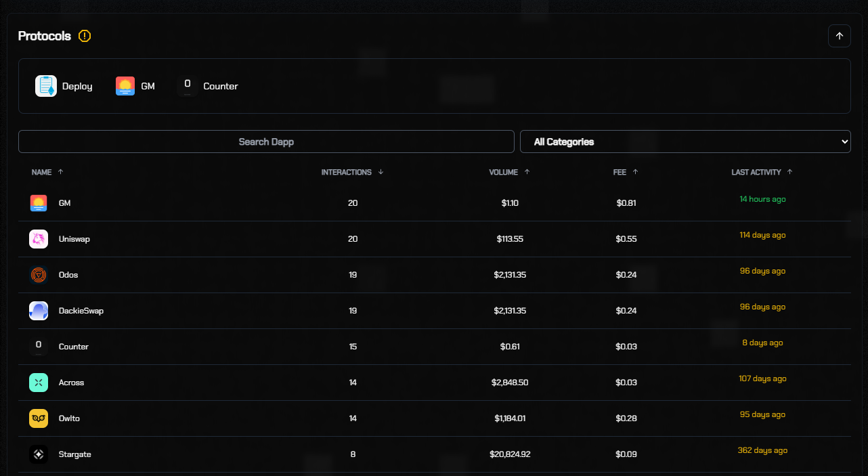
Task: Click 95 days ago activity
Action: (762, 414)
